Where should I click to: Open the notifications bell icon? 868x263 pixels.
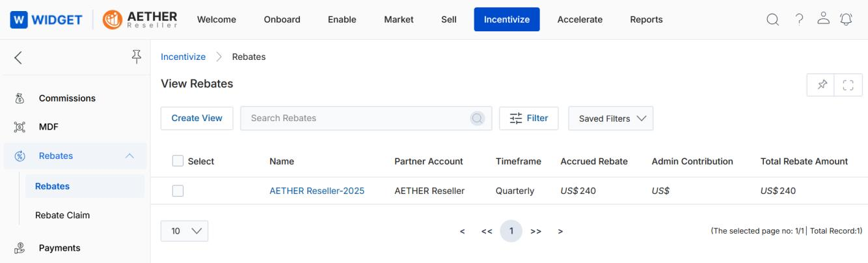pyautogui.click(x=847, y=20)
